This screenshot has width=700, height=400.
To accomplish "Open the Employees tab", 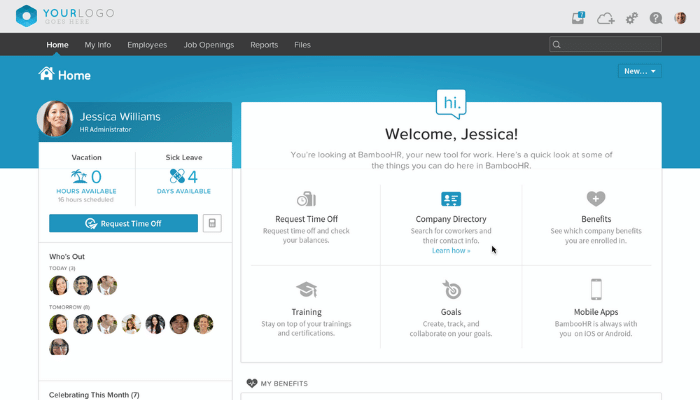I will pos(147,45).
